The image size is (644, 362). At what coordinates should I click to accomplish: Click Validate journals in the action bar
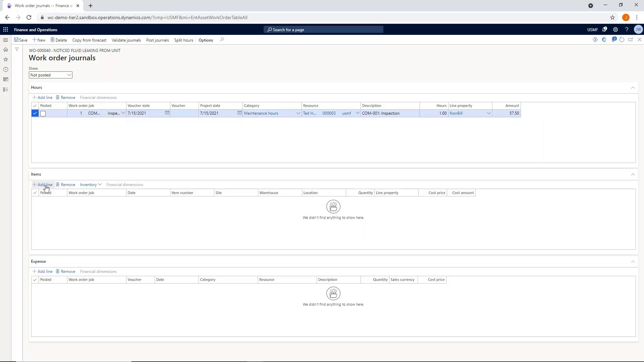[x=126, y=40]
